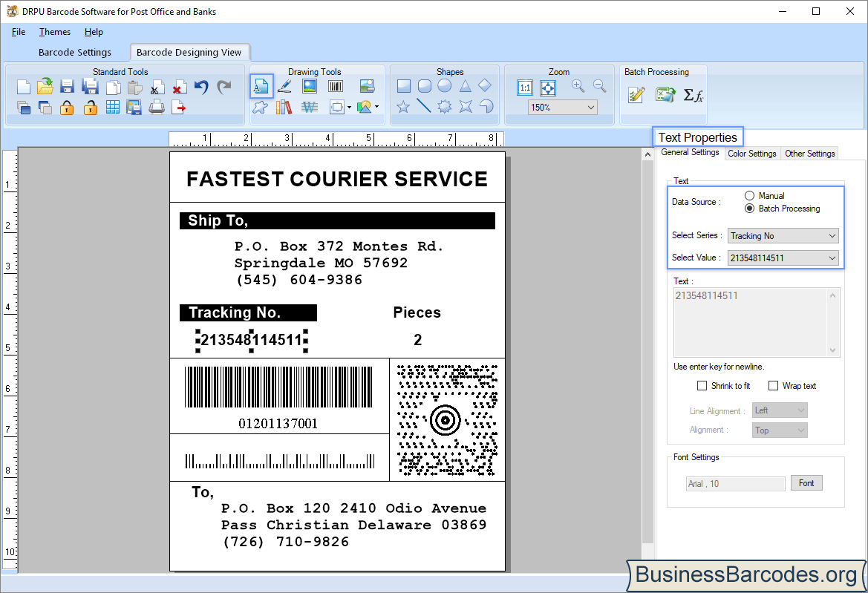Open the Line Alignment dropdown
The height and width of the screenshot is (593, 868).
click(x=780, y=410)
